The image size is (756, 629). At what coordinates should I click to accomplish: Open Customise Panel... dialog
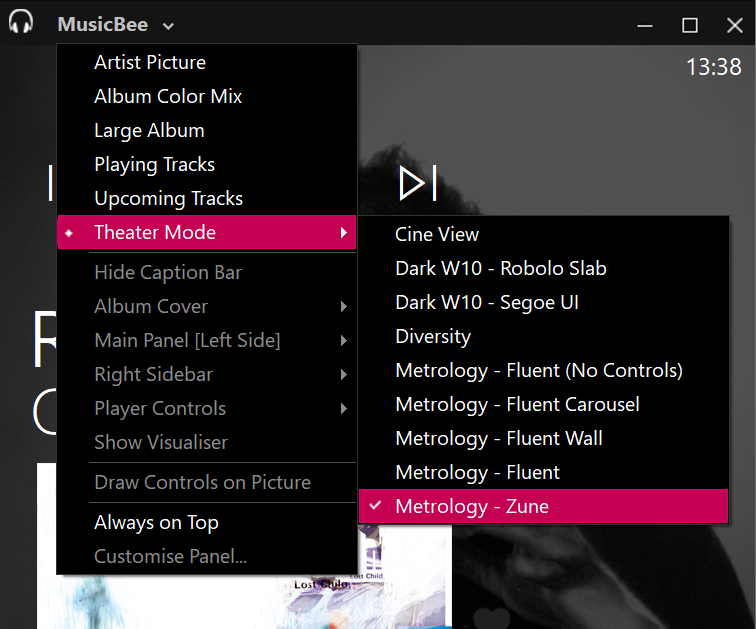[x=207, y=556]
